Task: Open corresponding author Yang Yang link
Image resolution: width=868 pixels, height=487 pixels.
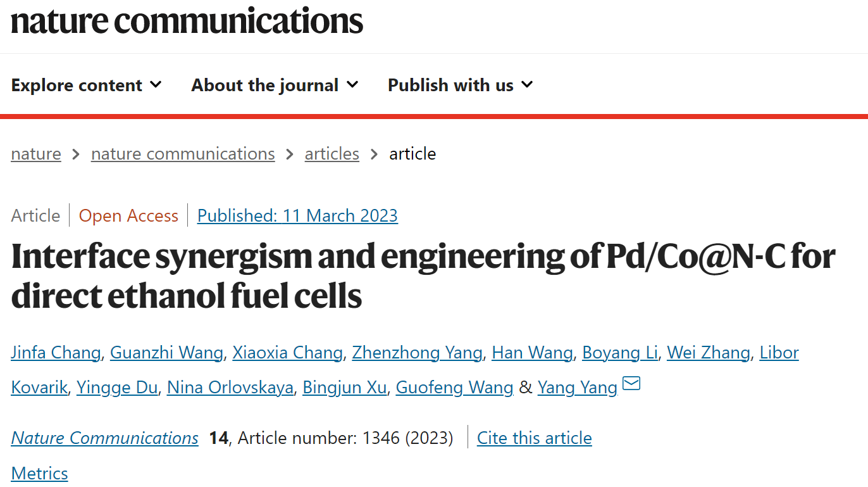Action: 578,388
